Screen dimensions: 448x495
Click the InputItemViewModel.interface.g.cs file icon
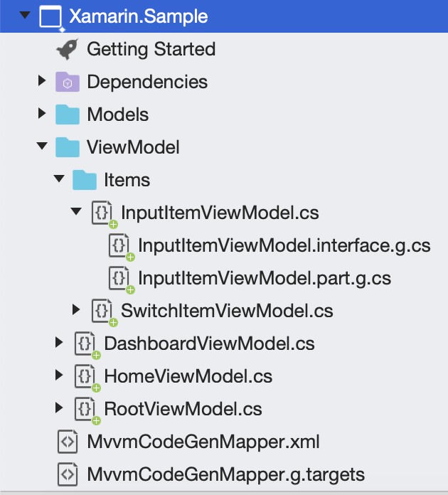tap(121, 247)
